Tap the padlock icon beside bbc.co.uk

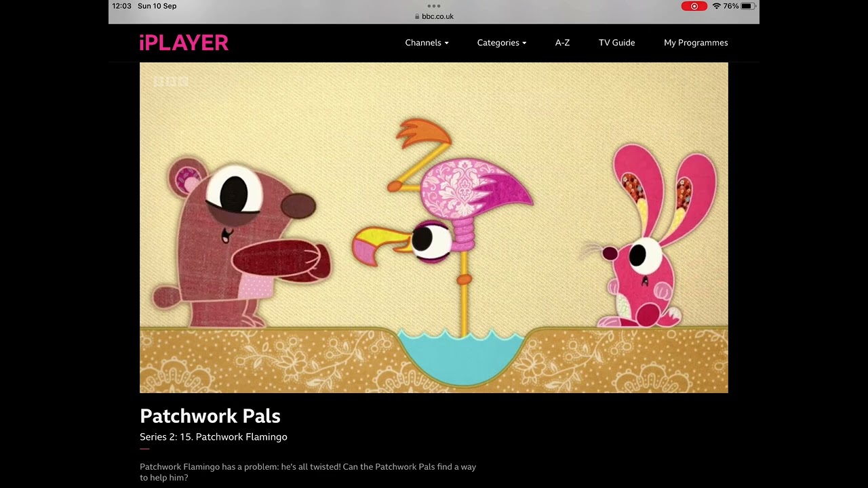(x=417, y=16)
